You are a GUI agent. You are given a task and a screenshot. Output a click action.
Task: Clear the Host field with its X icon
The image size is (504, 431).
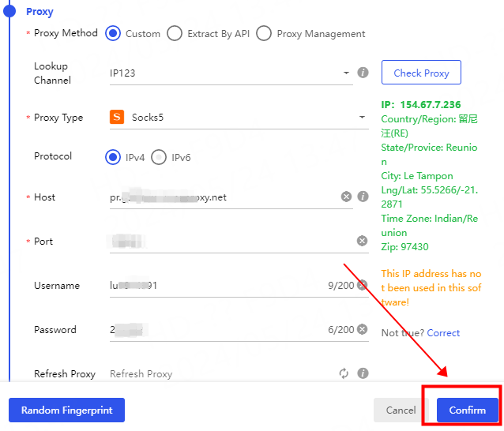(x=346, y=197)
